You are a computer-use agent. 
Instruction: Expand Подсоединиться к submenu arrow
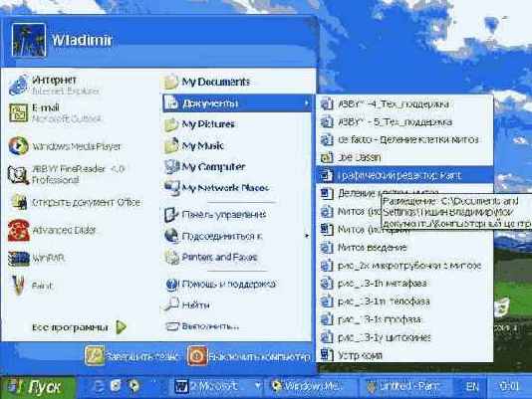click(x=307, y=236)
